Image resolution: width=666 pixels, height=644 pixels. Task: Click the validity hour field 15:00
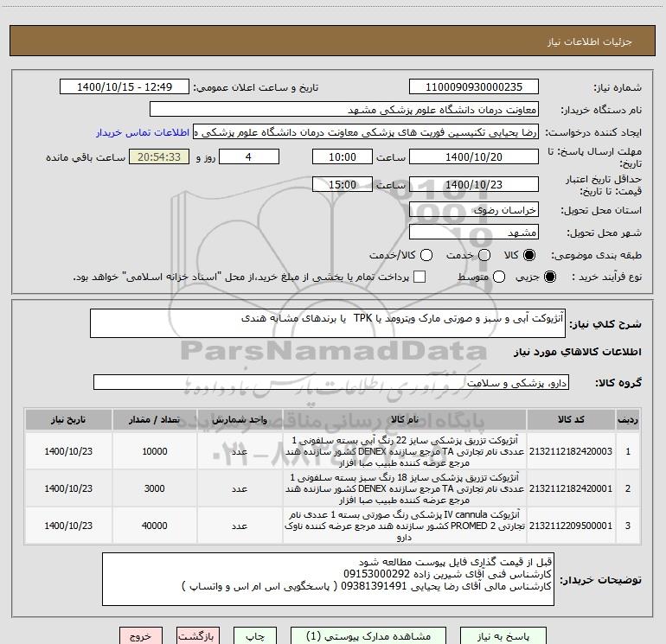tap(343, 185)
